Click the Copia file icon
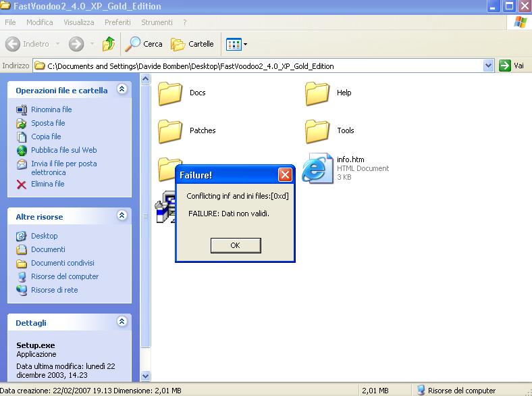The width and height of the screenshot is (532, 396). click(x=22, y=137)
